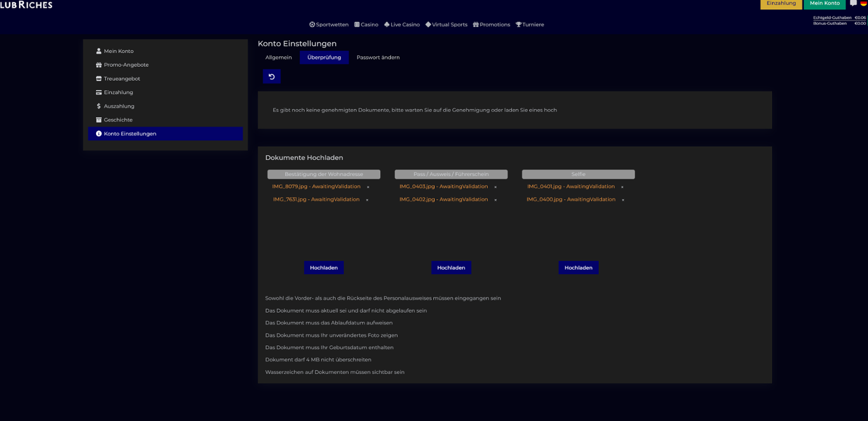Click the yellow Einzahlung button
Viewport: 868px width, 421px height.
click(781, 4)
